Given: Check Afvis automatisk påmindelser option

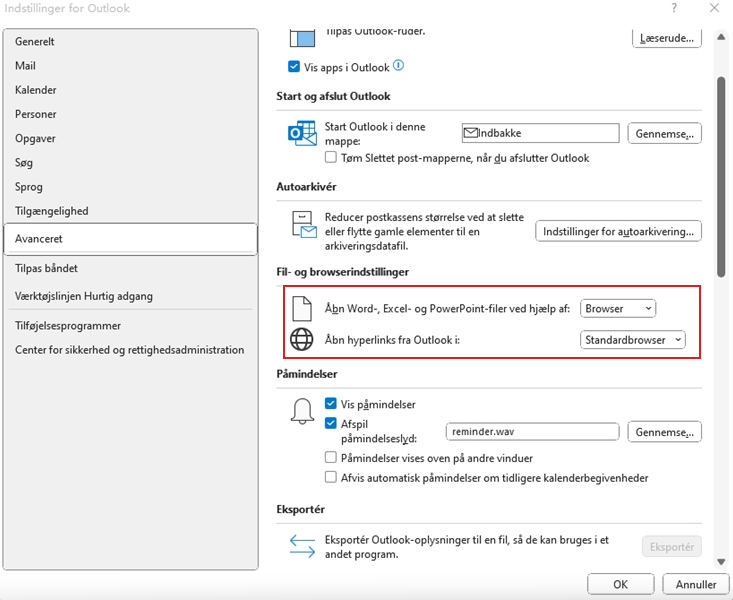Looking at the screenshot, I should point(331,477).
